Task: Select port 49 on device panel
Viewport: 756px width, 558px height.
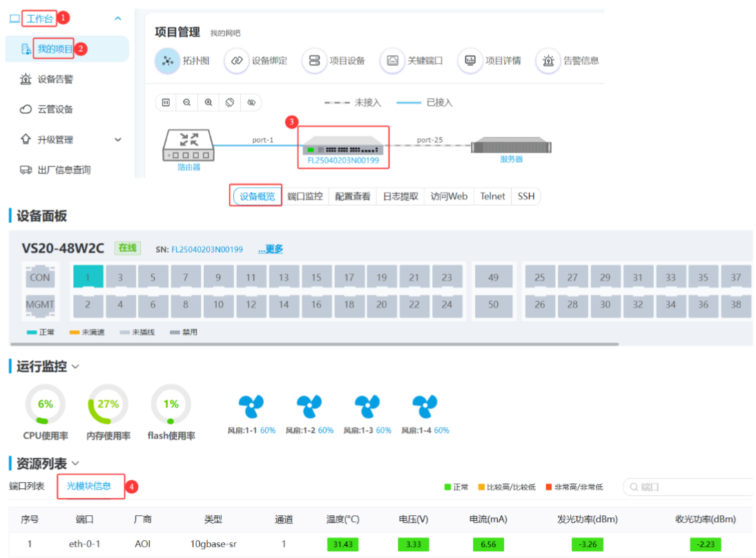Action: [493, 277]
